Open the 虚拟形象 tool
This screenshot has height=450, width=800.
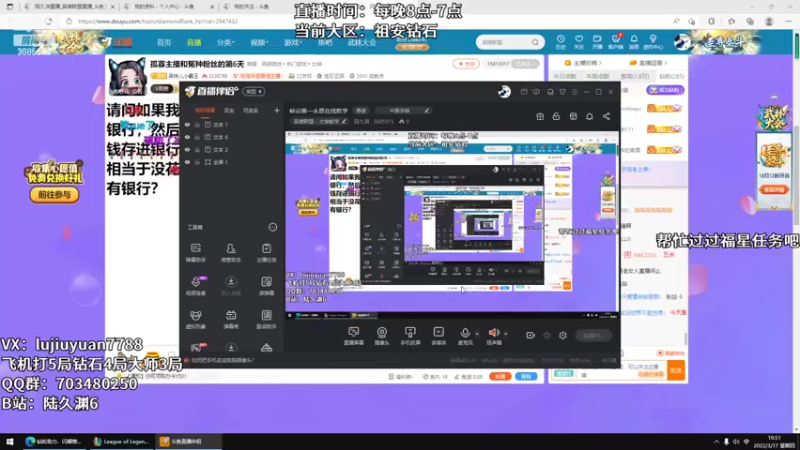(x=196, y=319)
